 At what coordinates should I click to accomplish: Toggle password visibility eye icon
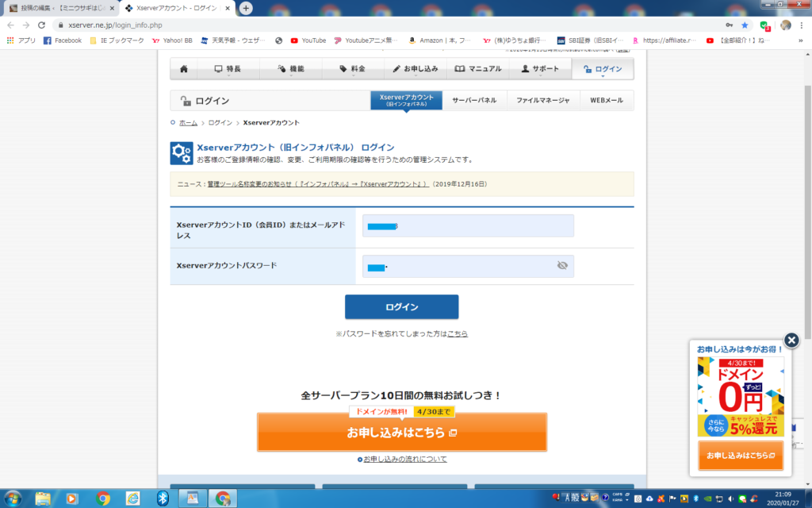click(x=562, y=266)
